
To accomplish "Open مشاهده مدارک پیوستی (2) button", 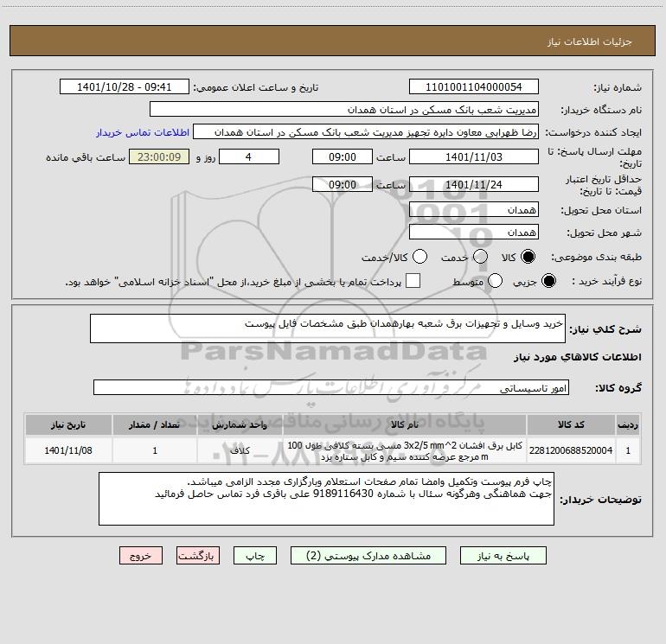I will tap(368, 556).
